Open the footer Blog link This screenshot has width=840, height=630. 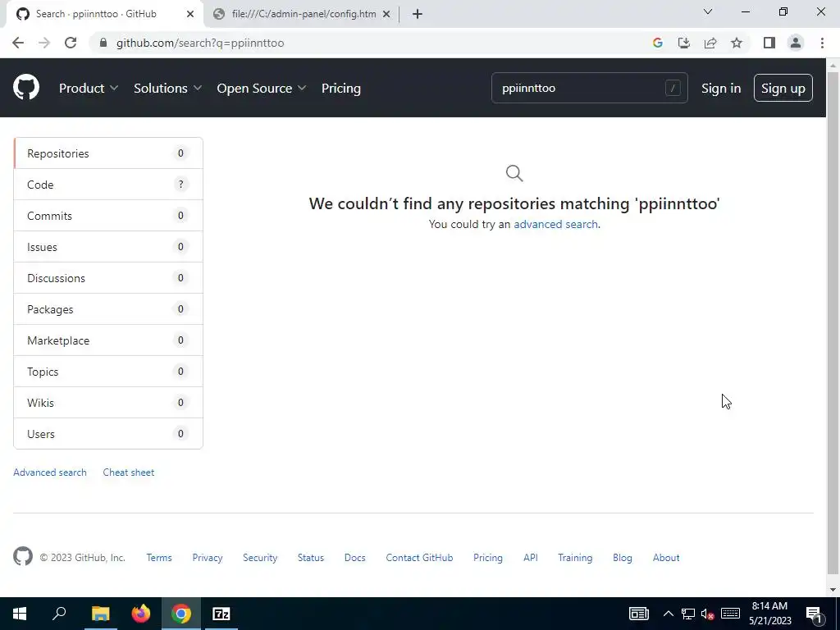[623, 557]
